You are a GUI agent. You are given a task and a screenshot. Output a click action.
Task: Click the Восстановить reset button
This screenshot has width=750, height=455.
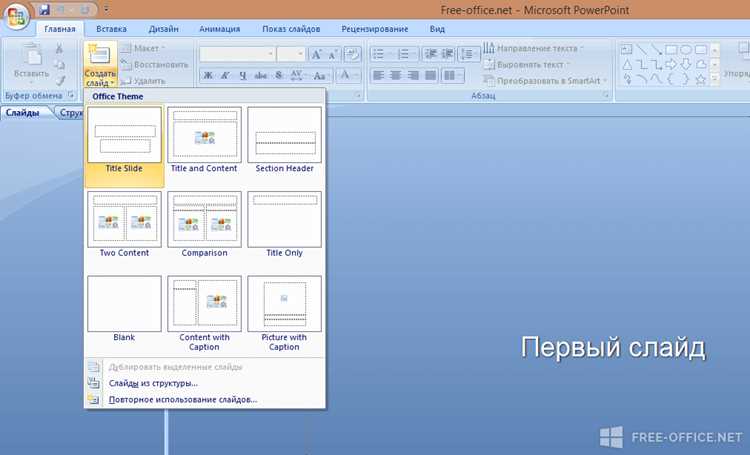[x=154, y=65]
